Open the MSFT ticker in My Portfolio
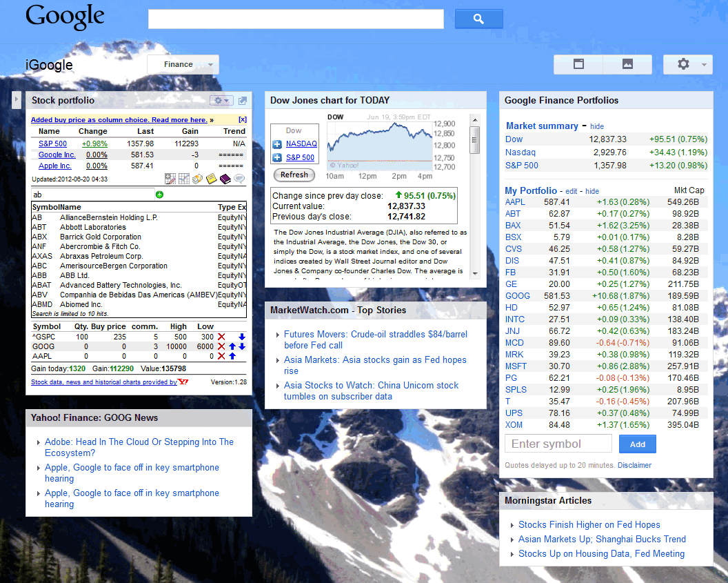The height and width of the screenshot is (583, 728). point(516,366)
